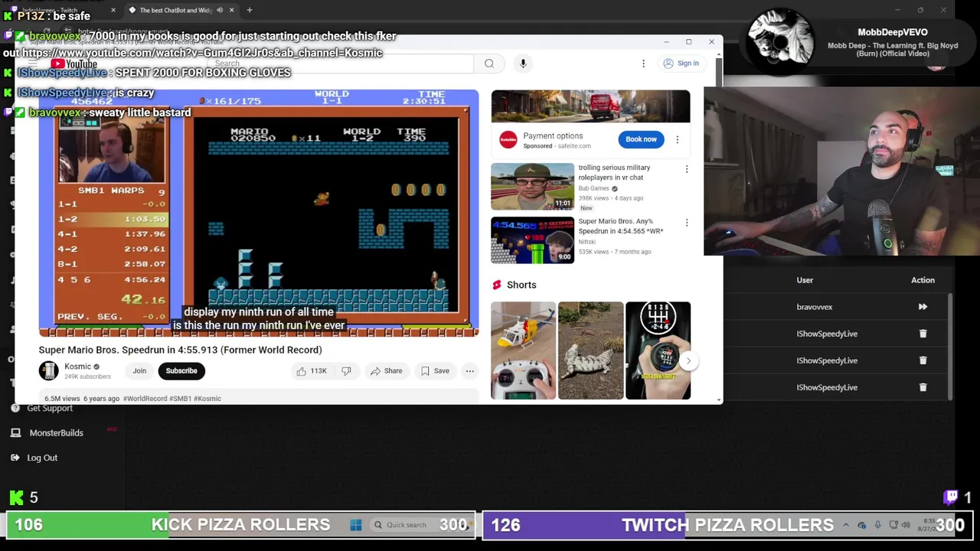Viewport: 980px width, 551px height.
Task: Click the Safelite sponsored ad banner image
Action: pos(590,106)
